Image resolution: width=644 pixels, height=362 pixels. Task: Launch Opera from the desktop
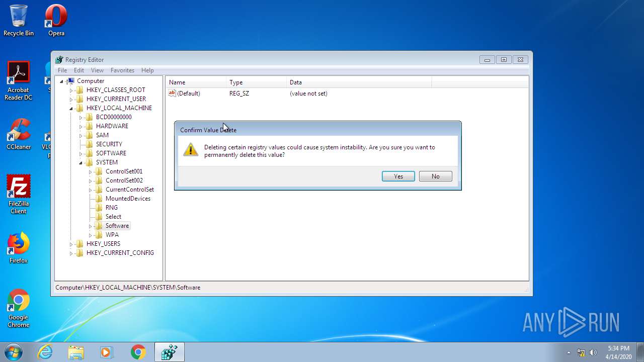(56, 20)
